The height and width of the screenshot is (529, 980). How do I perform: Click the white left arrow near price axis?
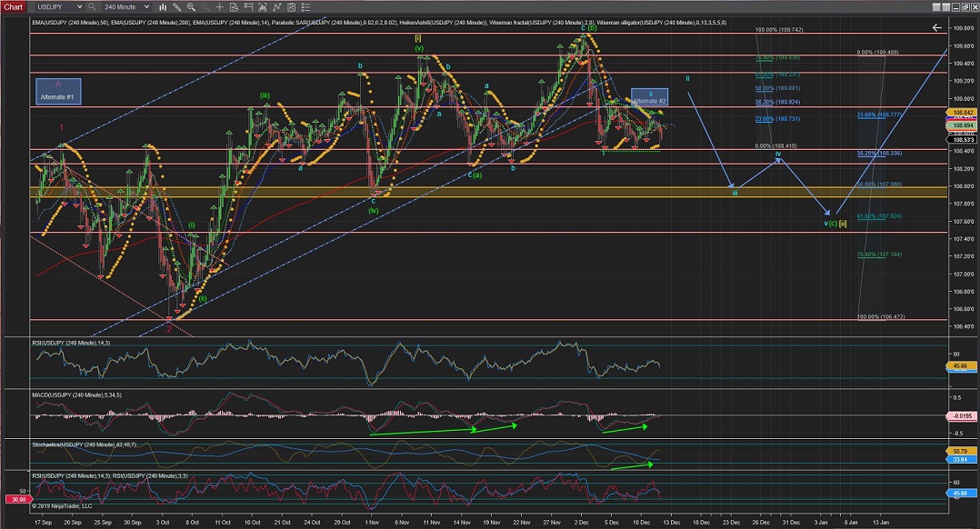936,28
